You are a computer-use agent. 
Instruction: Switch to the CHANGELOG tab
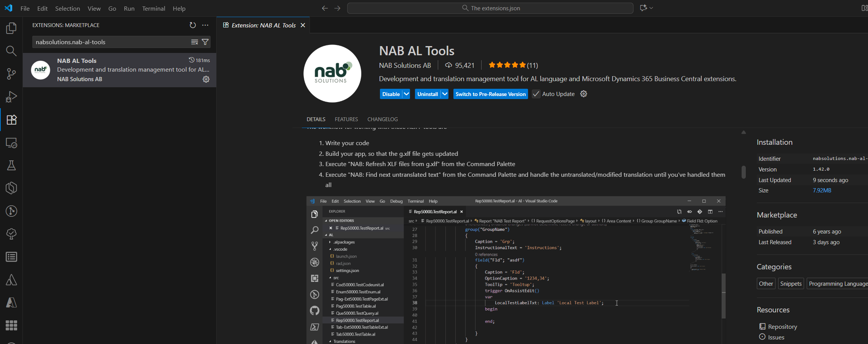(x=383, y=119)
